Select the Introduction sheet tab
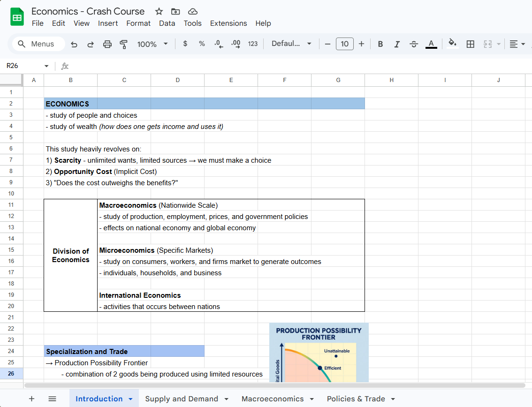Screen dimensions: 532x407 point(99,399)
